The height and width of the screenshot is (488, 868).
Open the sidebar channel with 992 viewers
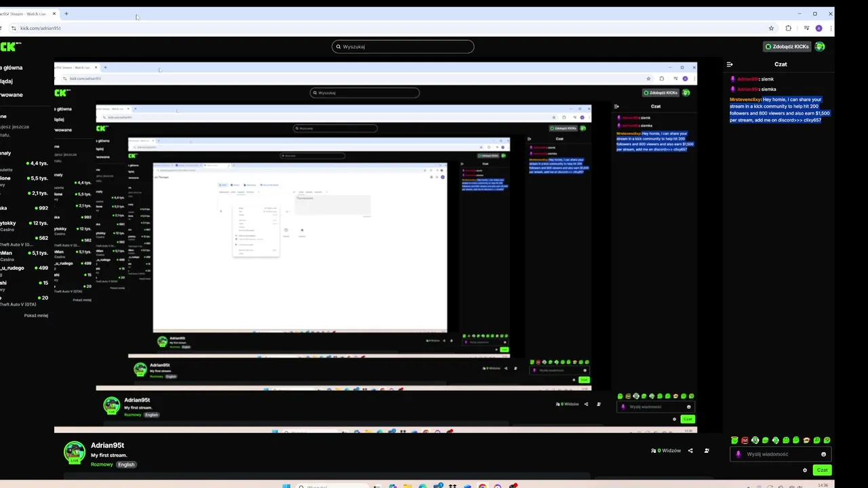point(24,208)
